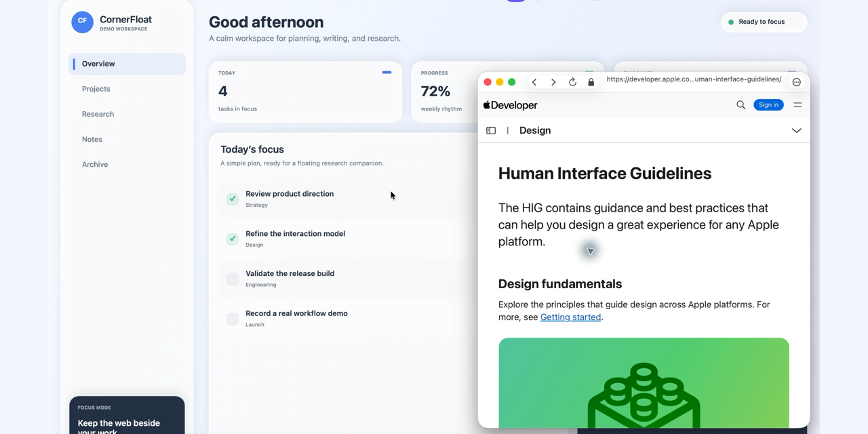The height and width of the screenshot is (434, 868).
Task: Click the CornerFloat workspace name
Action: [125, 20]
